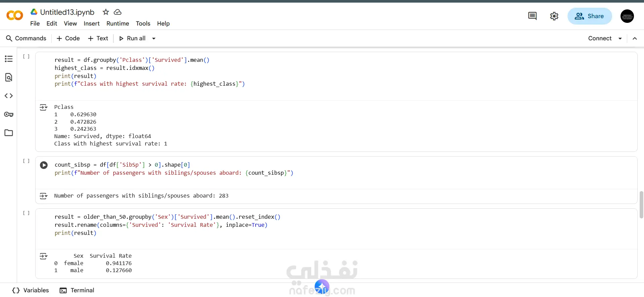
Task: Click the 'highest_class = result.idxmax()' code line
Action: click(105, 68)
